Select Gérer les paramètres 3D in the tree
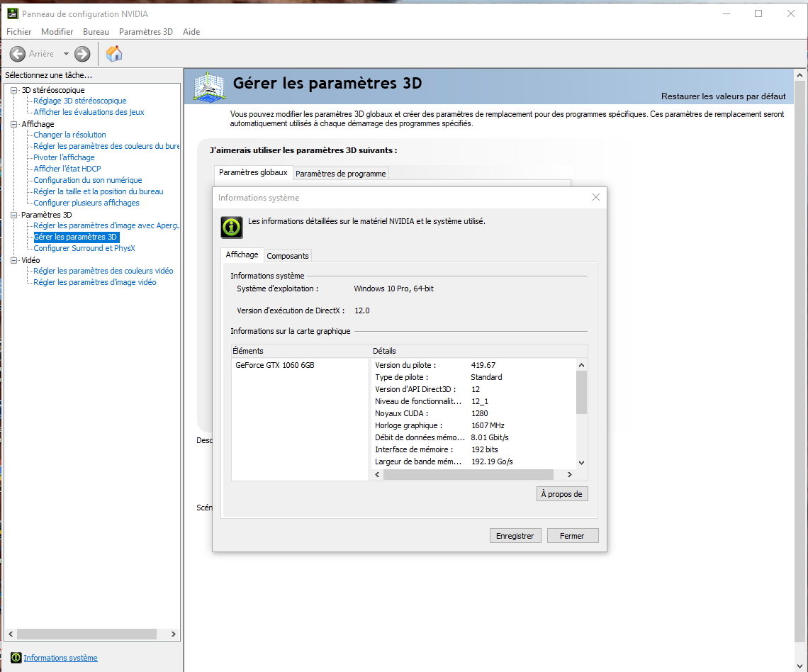The height and width of the screenshot is (672, 808). click(x=77, y=237)
